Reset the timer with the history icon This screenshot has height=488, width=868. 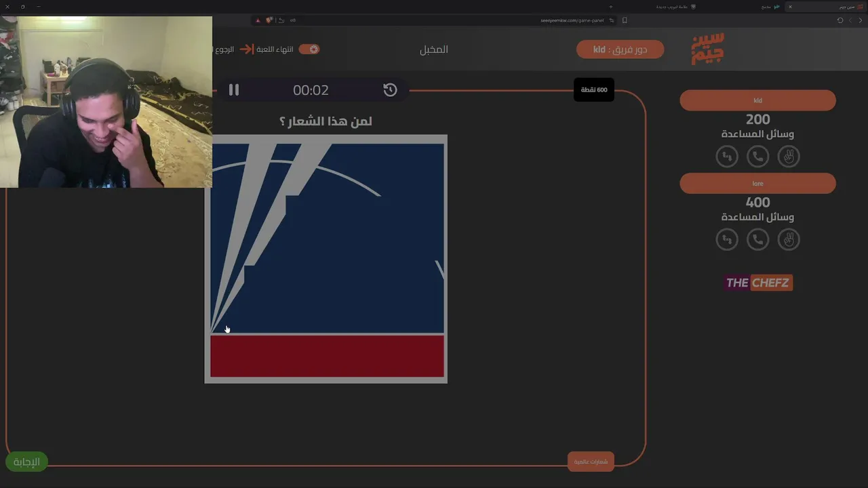(x=390, y=90)
